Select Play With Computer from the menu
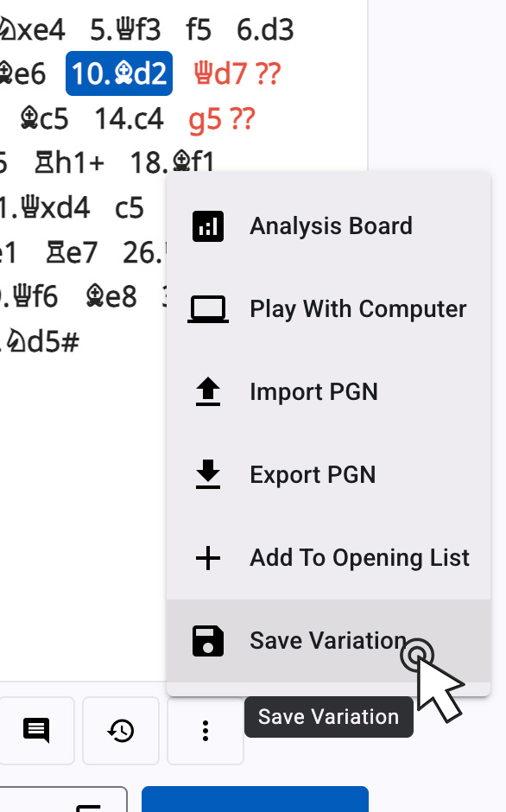 click(x=357, y=308)
